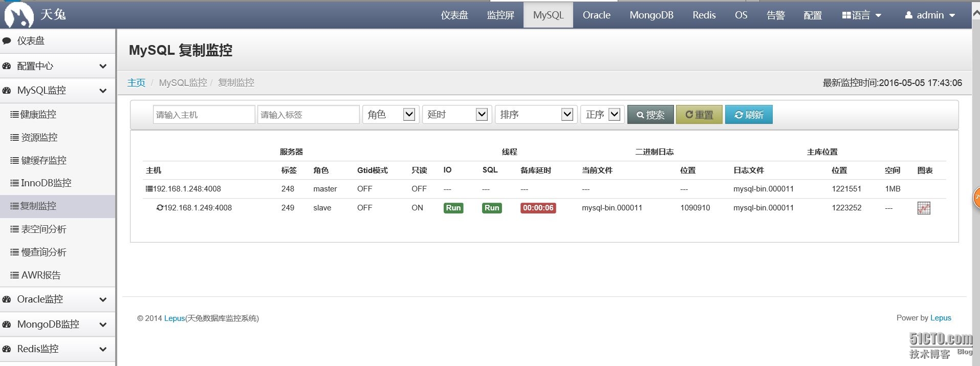Open the 角色 role dropdown
Viewport: 980px width, 366px height.
[x=390, y=115]
